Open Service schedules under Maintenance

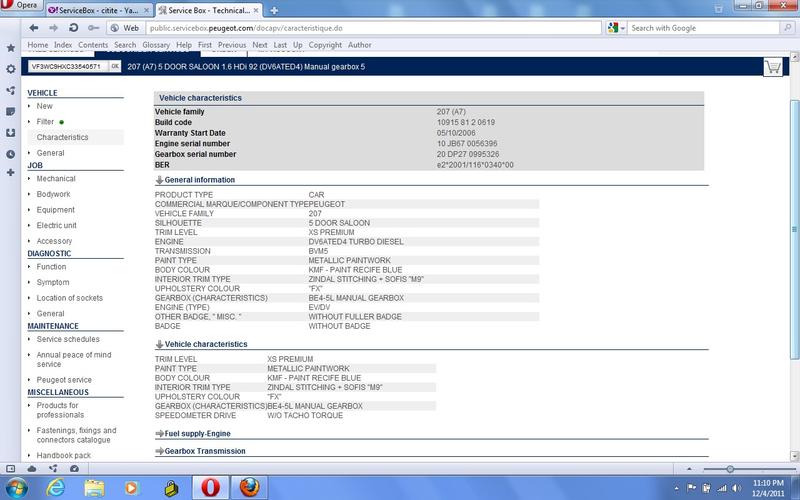68,339
